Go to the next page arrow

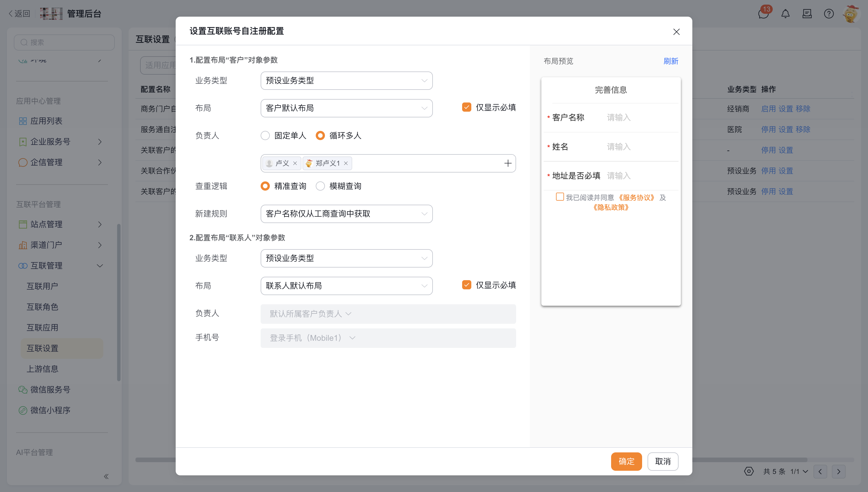[838, 472]
